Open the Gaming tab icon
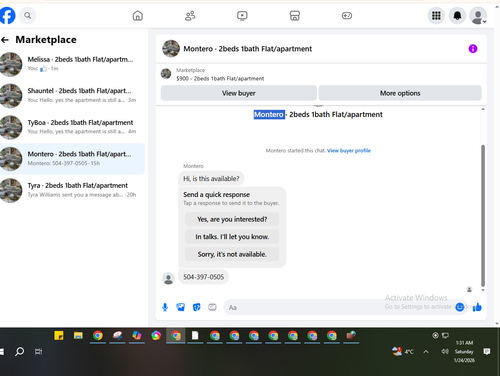 [x=347, y=16]
